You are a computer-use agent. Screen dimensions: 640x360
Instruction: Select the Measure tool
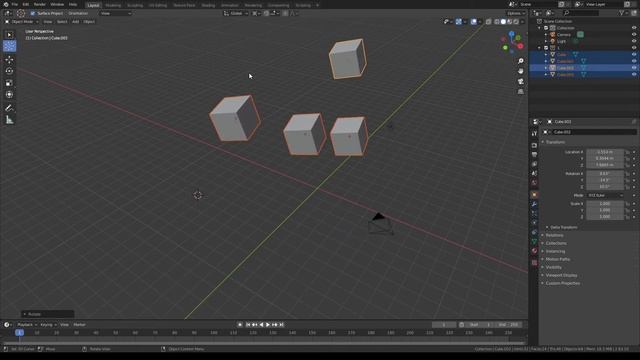click(9, 120)
